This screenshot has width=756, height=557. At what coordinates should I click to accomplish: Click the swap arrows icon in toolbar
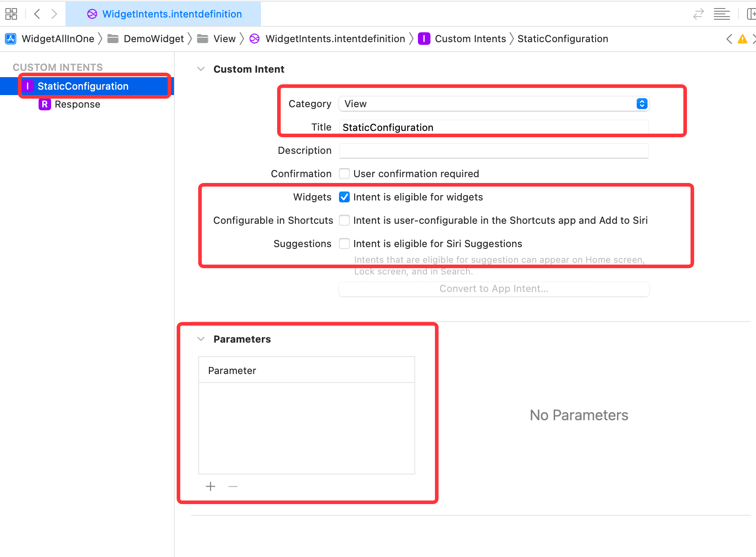pos(698,14)
